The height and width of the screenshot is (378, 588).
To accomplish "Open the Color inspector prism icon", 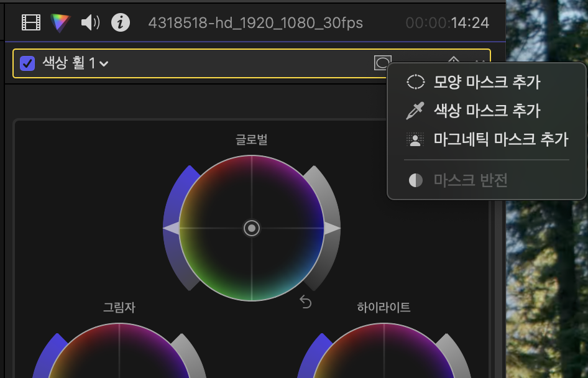I will click(x=60, y=22).
